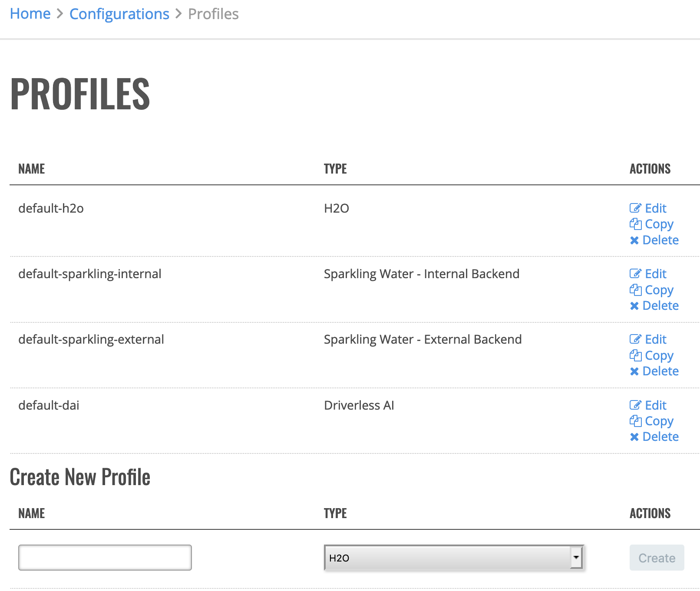Viewport: 700px width, 591px height.
Task: Go to Home breadcrumb link
Action: 30,14
